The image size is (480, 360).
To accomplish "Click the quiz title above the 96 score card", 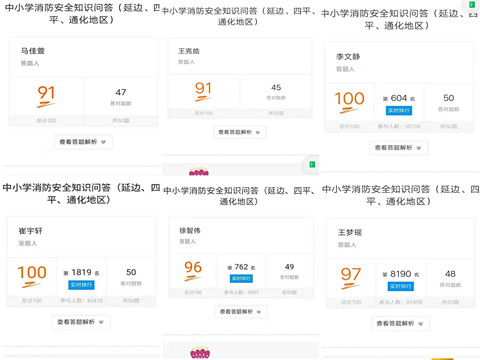I will coord(239,196).
